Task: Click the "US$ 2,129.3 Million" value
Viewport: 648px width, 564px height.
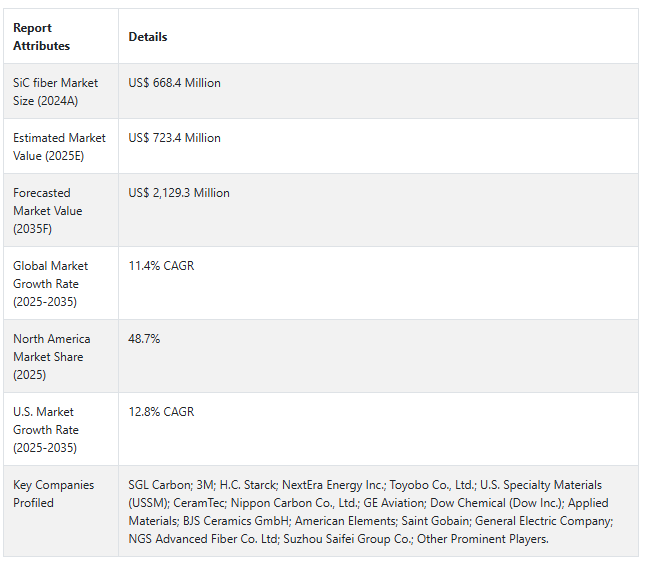Action: (179, 193)
